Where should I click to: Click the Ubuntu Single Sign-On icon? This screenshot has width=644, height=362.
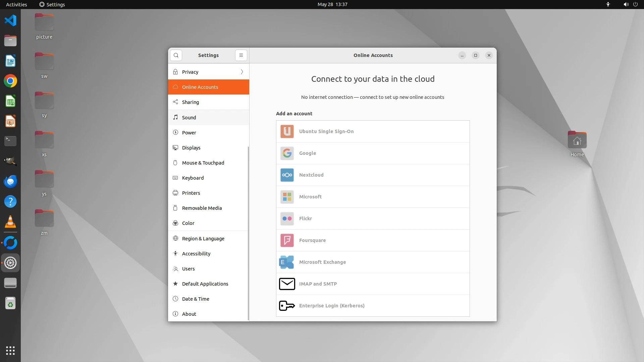pyautogui.click(x=287, y=131)
